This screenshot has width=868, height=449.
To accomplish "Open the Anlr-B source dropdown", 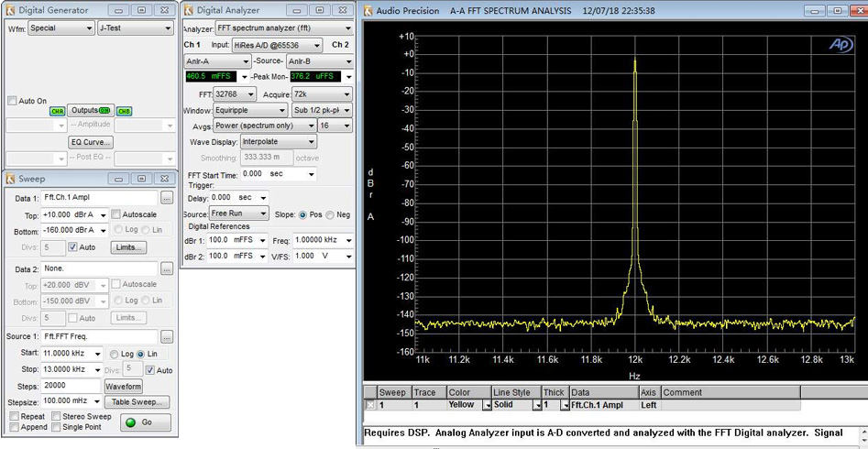I will pyautogui.click(x=320, y=60).
